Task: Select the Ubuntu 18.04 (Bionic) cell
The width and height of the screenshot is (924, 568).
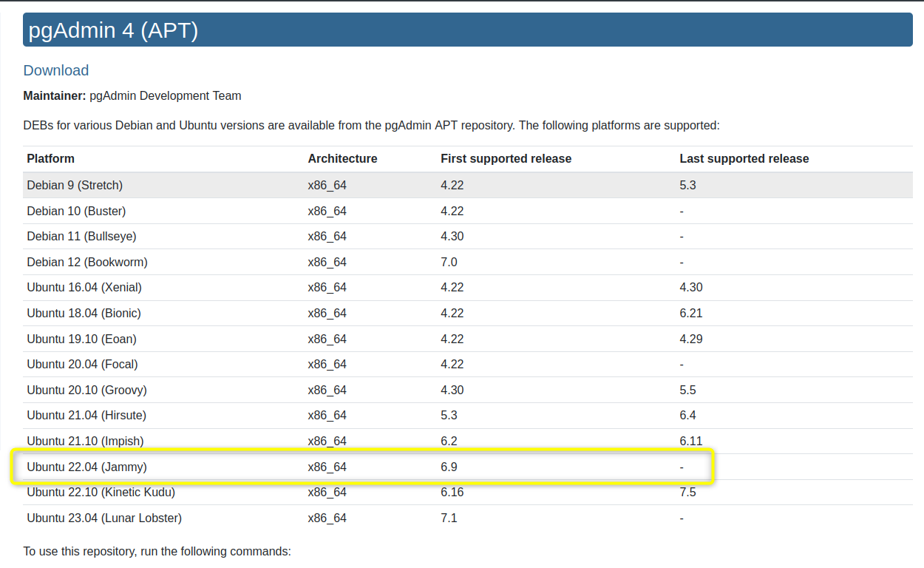Action: click(x=84, y=313)
